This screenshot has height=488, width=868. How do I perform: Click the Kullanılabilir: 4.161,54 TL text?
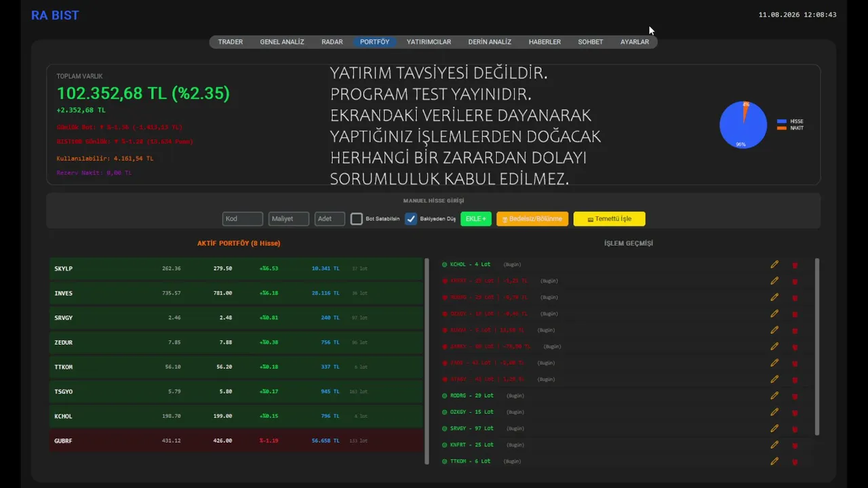click(105, 159)
